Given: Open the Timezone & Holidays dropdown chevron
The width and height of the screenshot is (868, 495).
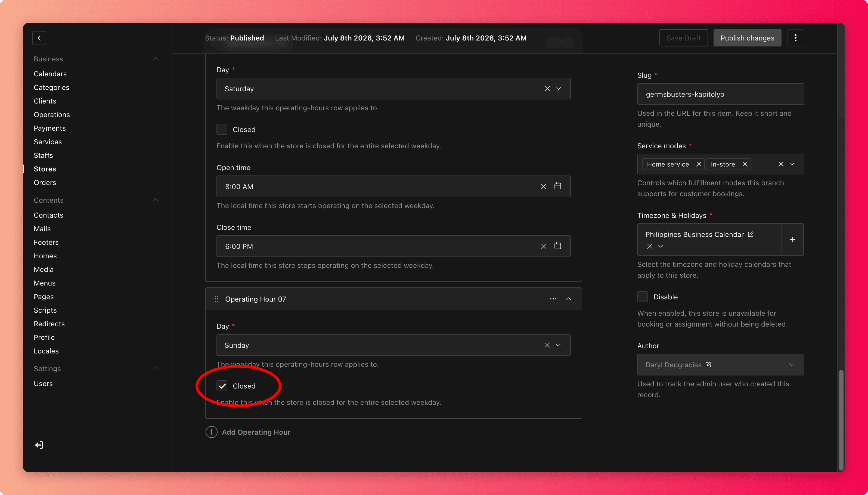Looking at the screenshot, I should pos(660,246).
